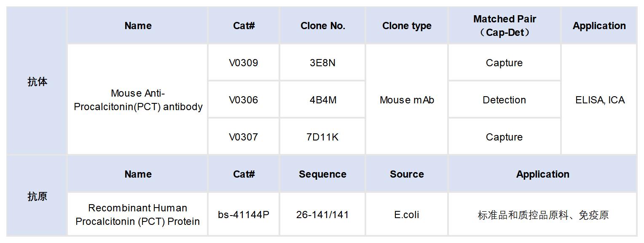Select the 抗原 row category label
Screen dimensions: 644x243
pyautogui.click(x=37, y=196)
